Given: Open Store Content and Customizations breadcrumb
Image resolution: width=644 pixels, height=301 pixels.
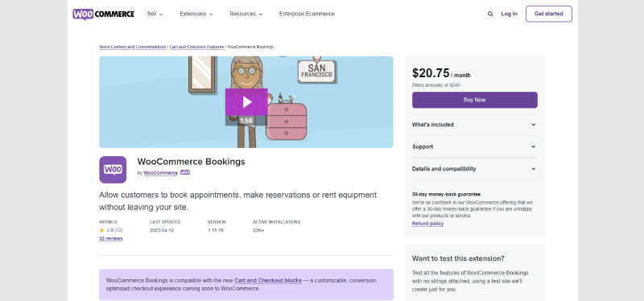Looking at the screenshot, I should tap(133, 47).
